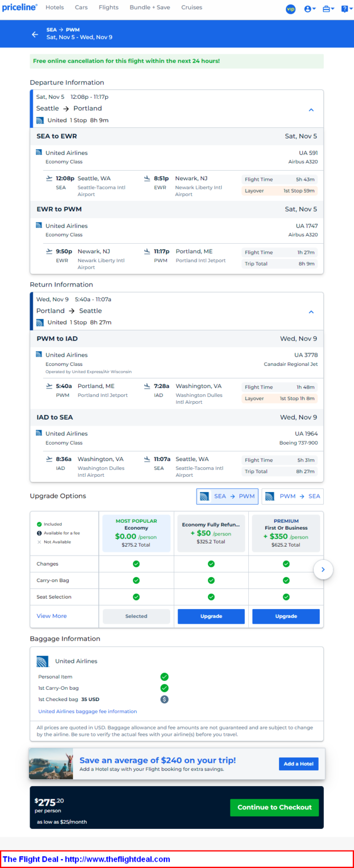Click United logo next to EWR to PWM segment
The width and height of the screenshot is (354, 868).
click(x=39, y=225)
